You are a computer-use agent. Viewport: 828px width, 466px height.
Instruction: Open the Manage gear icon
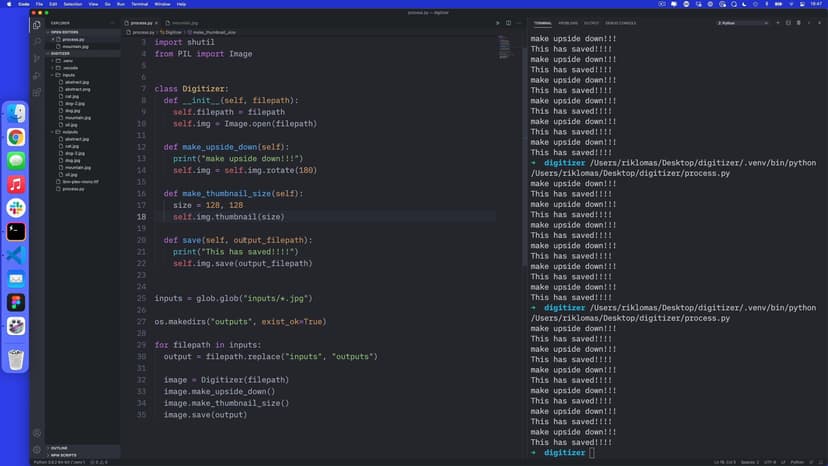point(37,449)
